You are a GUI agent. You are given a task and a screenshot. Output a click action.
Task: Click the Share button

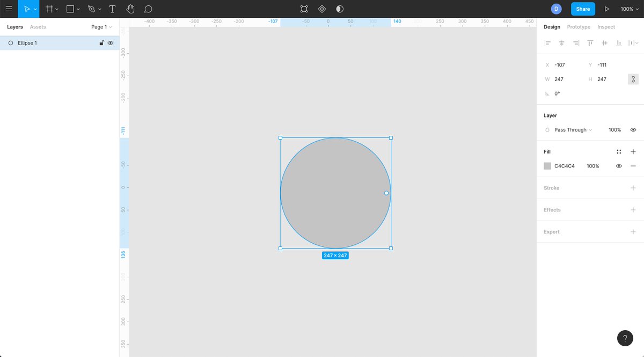pyautogui.click(x=583, y=9)
